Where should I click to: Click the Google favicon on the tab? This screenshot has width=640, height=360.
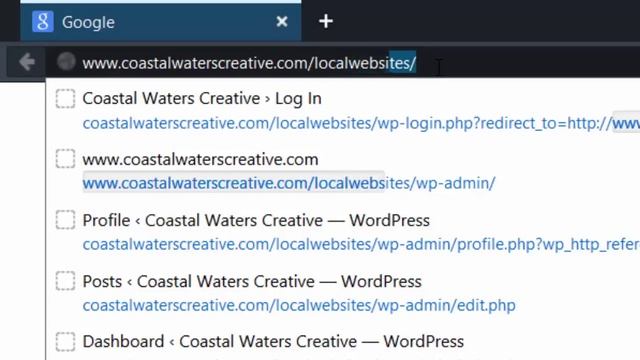coord(43,22)
